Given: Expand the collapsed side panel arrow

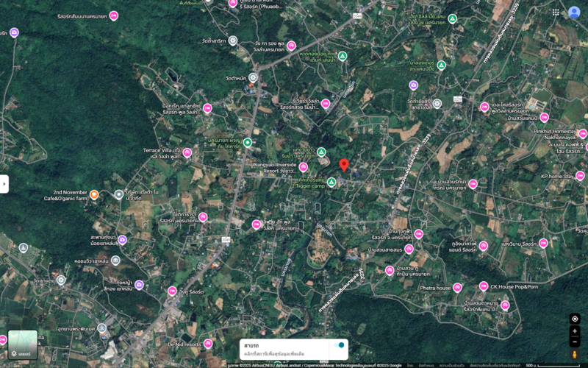Looking at the screenshot, I should [x=4, y=184].
